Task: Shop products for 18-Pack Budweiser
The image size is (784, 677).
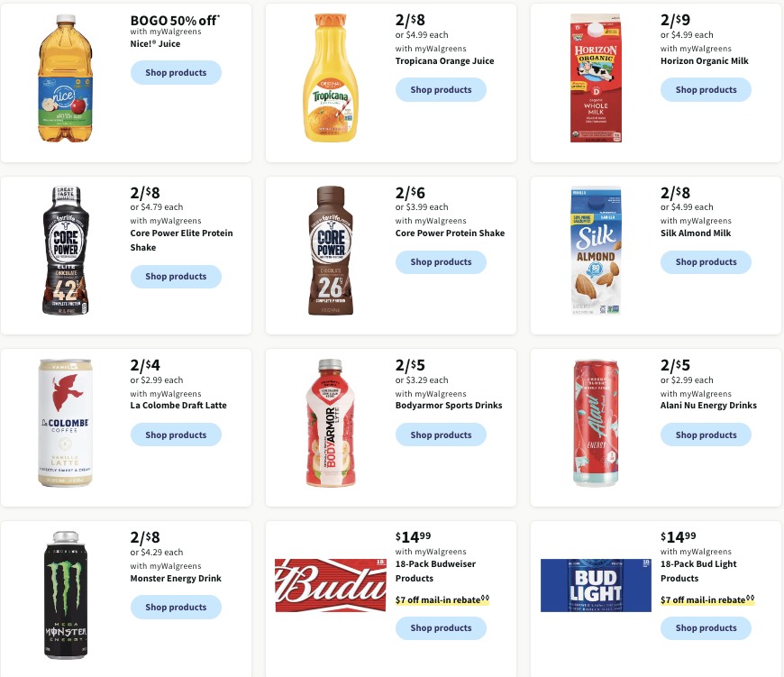Action: [x=441, y=627]
